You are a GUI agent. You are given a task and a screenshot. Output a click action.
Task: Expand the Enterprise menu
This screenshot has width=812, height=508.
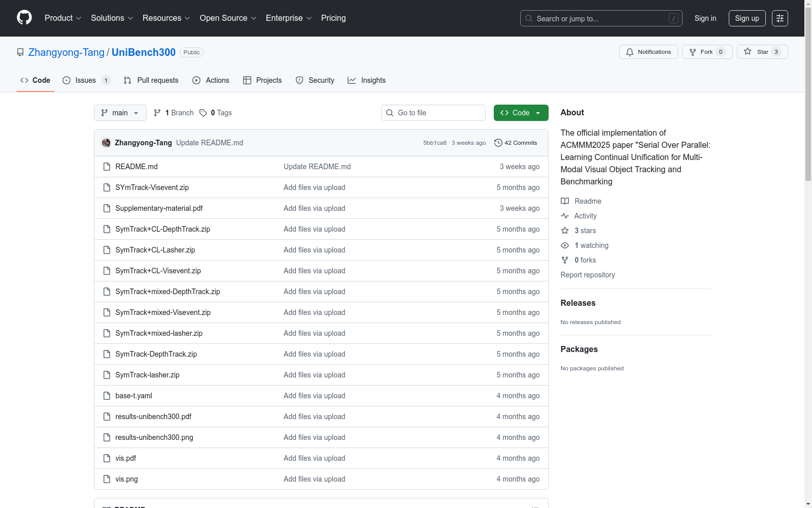coord(289,18)
